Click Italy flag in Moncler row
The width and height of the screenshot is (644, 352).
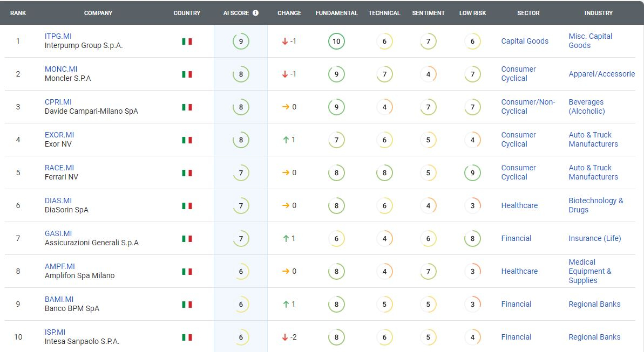point(187,74)
